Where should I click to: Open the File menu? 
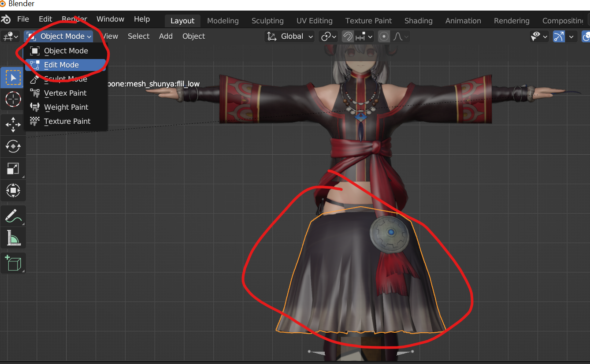tap(23, 19)
